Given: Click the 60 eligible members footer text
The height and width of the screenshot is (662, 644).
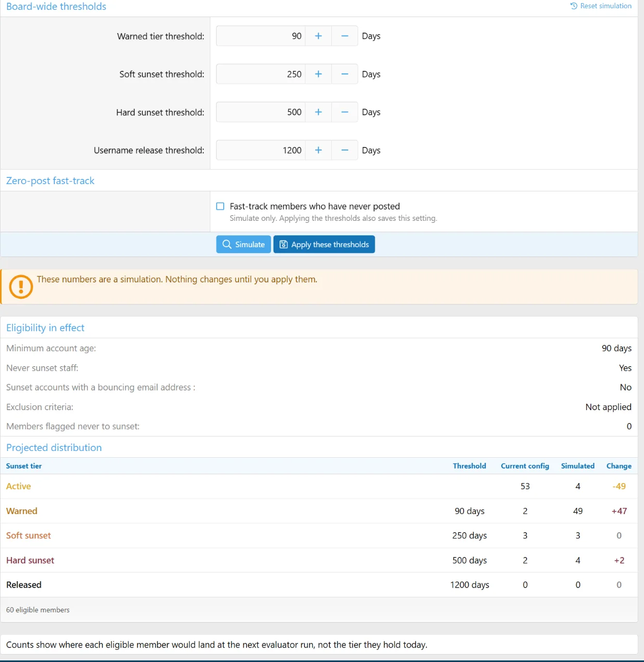Looking at the screenshot, I should tap(38, 610).
